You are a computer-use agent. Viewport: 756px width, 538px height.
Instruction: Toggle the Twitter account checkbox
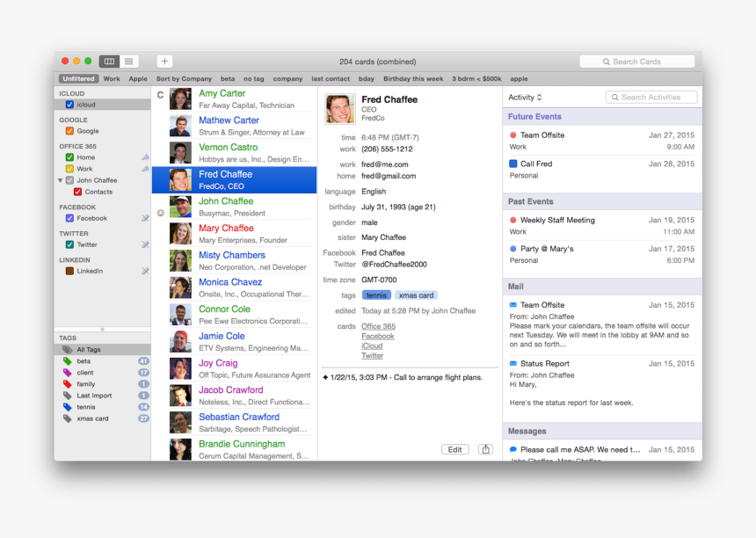[69, 245]
